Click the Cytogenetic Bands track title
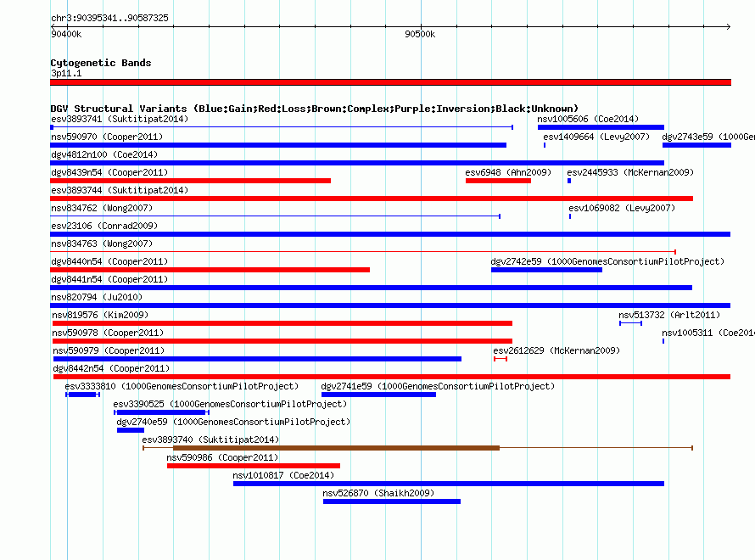 [x=101, y=63]
